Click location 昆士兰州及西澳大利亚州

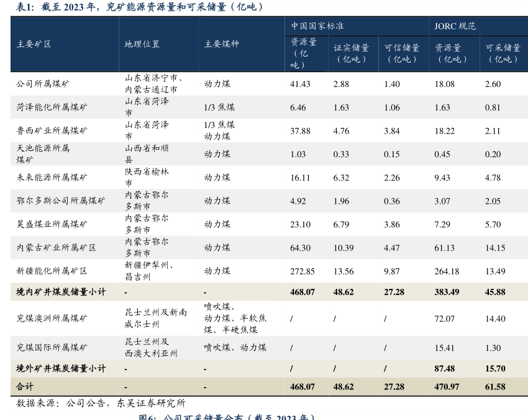[x=150, y=347]
